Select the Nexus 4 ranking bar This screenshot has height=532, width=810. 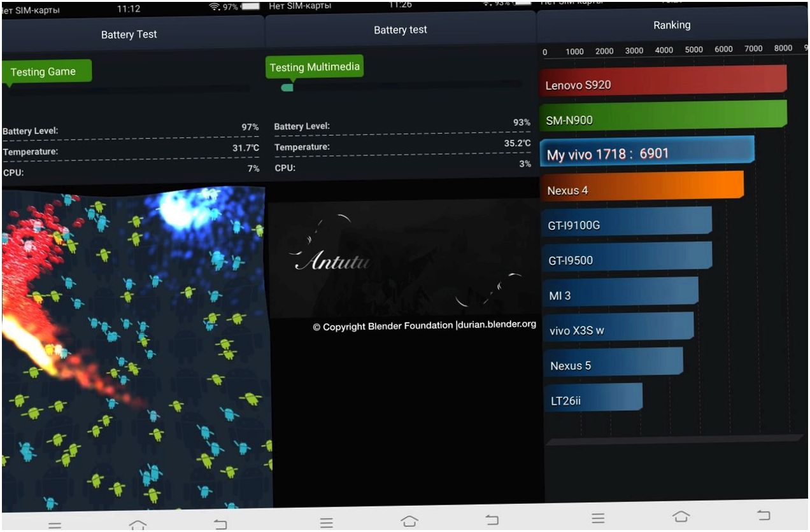pyautogui.click(x=642, y=186)
